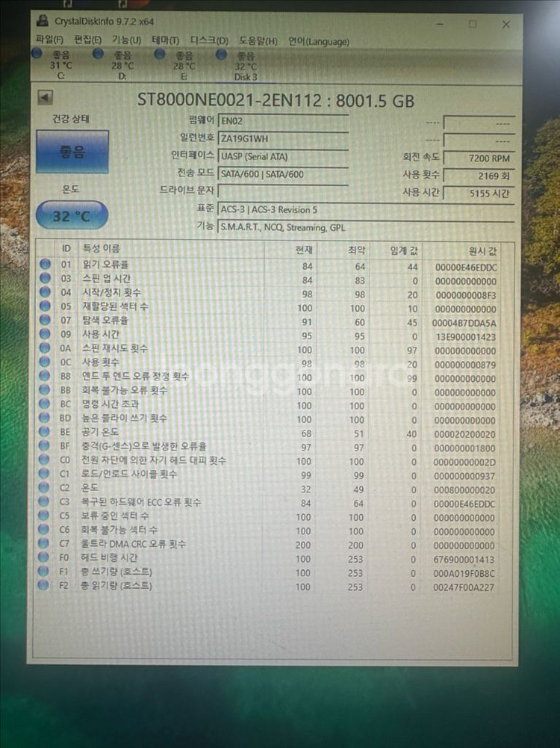The width and height of the screenshot is (560, 748).
Task: Open the 언어(Language) menu
Action: pos(318,42)
